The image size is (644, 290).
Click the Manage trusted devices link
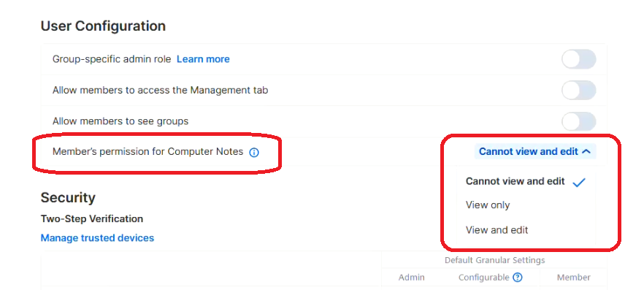[97, 238]
